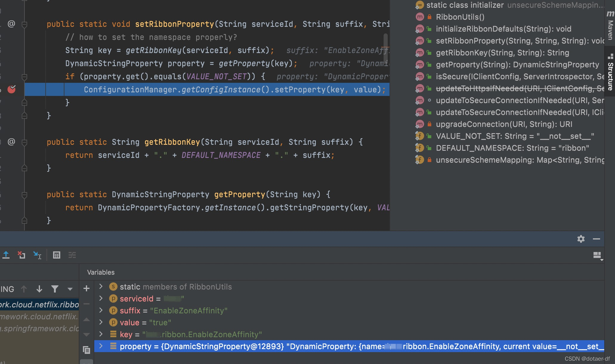Expand static members of RibbonUtils

pyautogui.click(x=101, y=287)
